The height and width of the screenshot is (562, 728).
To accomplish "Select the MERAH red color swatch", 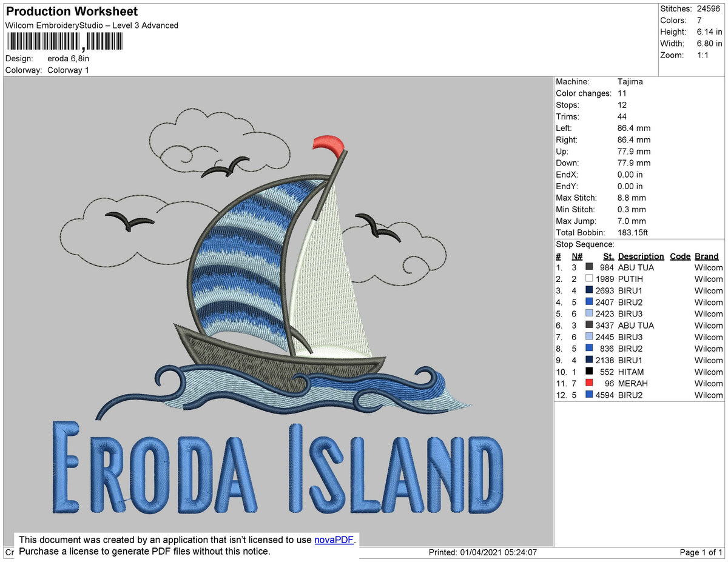I will pos(589,383).
